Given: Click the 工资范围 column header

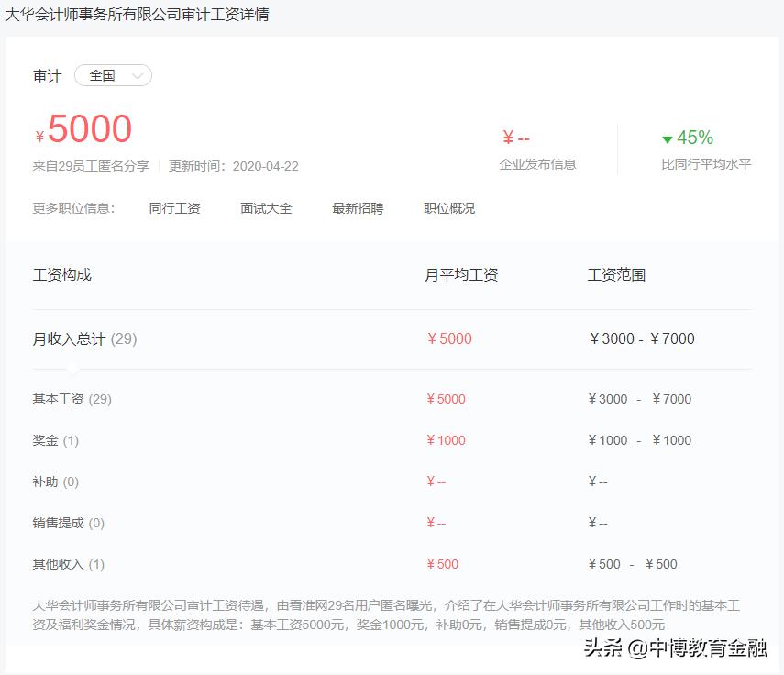Looking at the screenshot, I should [616, 273].
